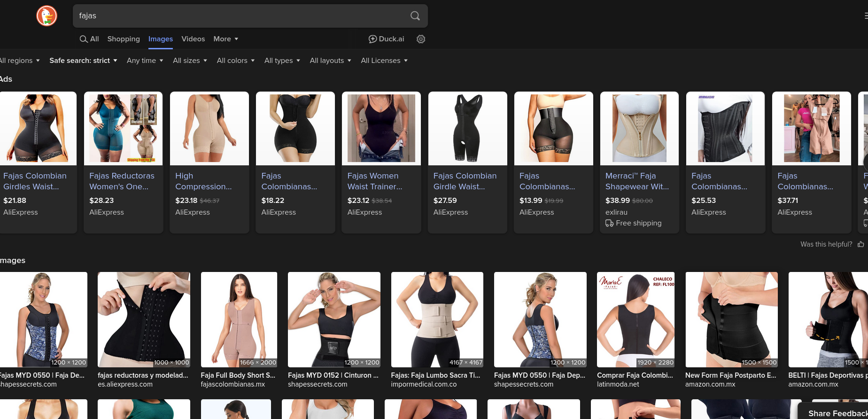The width and height of the screenshot is (868, 419).
Task: Click Free shipping text on Merraci ad
Action: click(x=638, y=223)
